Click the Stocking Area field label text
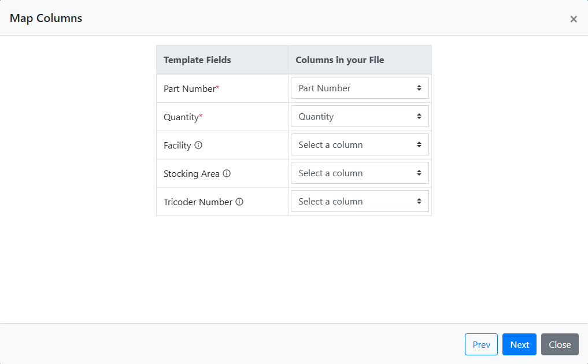Image resolution: width=588 pixels, height=364 pixels. tap(191, 174)
